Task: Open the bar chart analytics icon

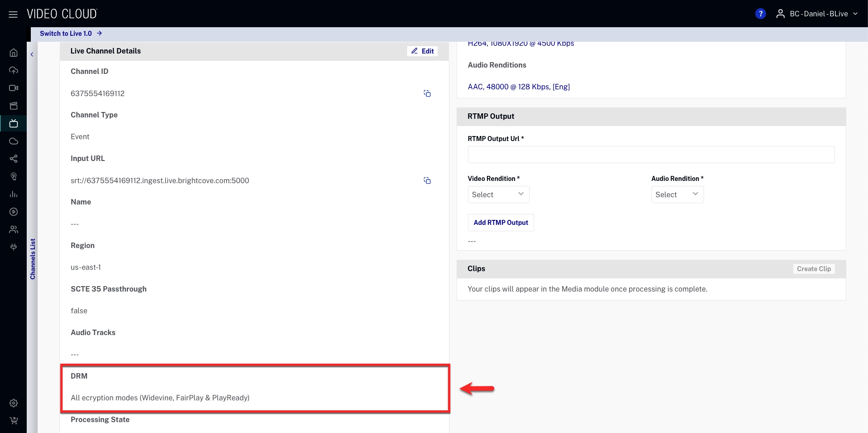Action: [x=14, y=194]
